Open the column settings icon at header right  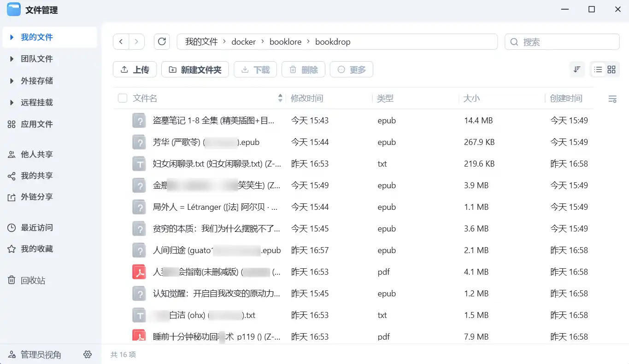click(x=612, y=99)
